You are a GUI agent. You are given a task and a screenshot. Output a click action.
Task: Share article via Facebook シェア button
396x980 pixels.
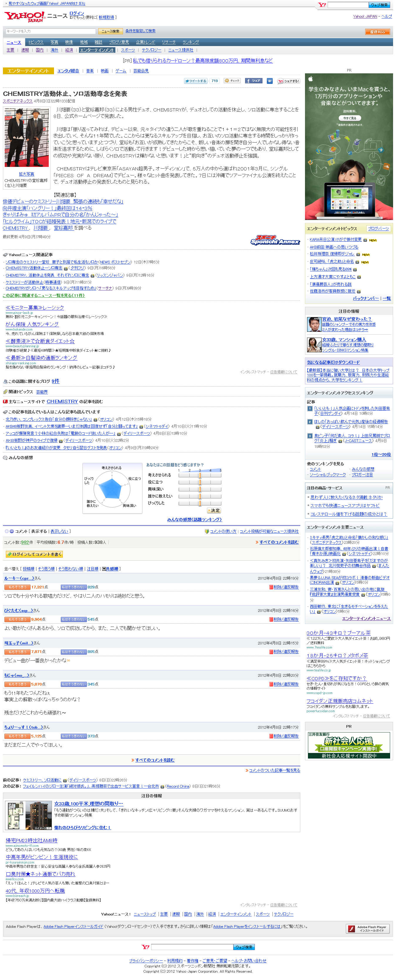pyautogui.click(x=254, y=81)
